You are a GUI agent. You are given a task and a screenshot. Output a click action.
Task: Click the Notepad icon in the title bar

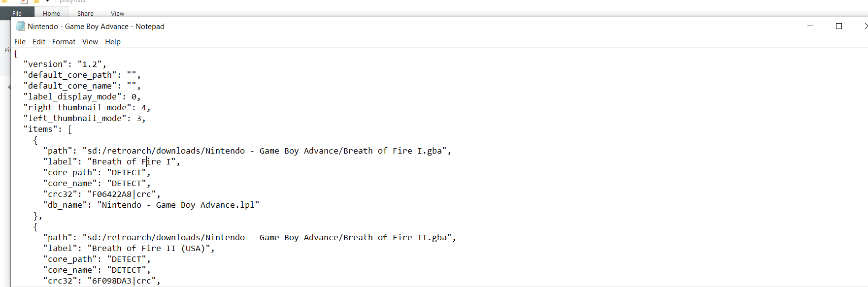pyautogui.click(x=20, y=26)
